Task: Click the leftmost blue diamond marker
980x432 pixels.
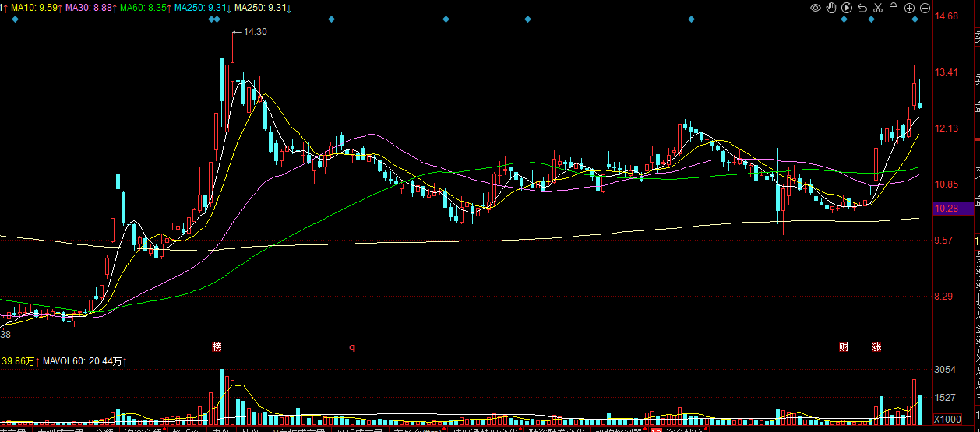Action: pyautogui.click(x=14, y=19)
